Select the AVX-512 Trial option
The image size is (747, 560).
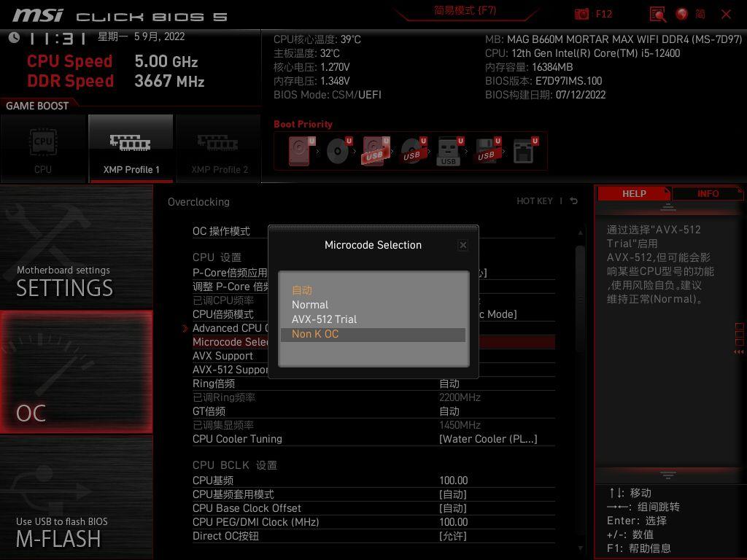324,319
